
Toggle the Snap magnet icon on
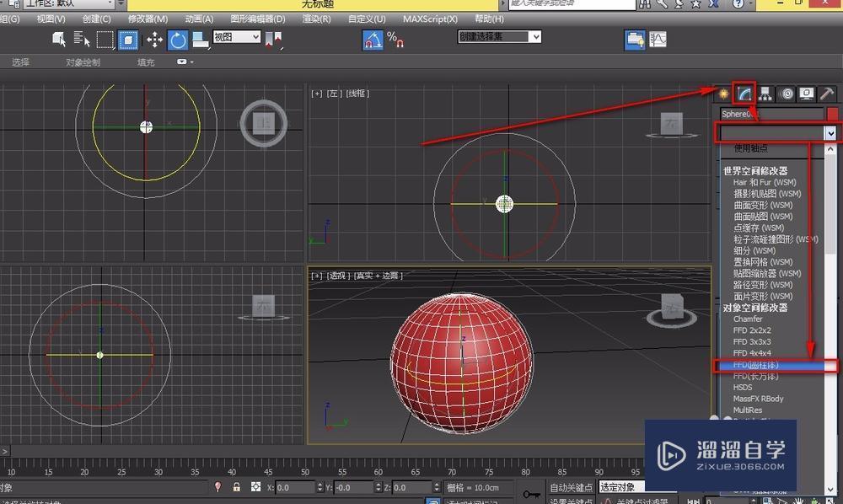pyautogui.click(x=373, y=39)
